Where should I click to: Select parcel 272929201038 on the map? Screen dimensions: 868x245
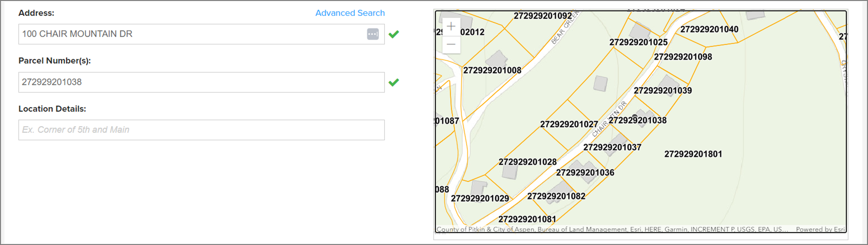[x=637, y=120]
